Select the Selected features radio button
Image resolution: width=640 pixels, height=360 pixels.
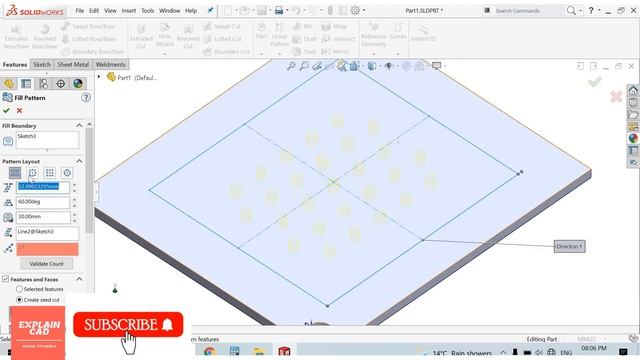[x=19, y=289]
